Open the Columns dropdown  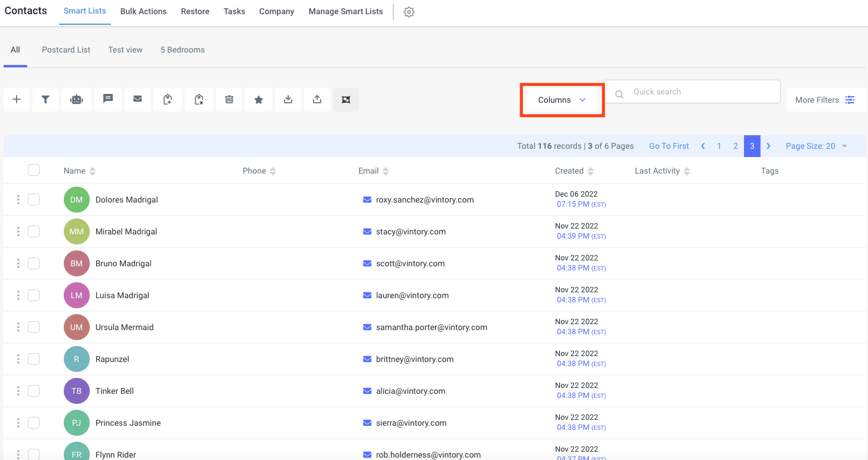[x=562, y=100]
